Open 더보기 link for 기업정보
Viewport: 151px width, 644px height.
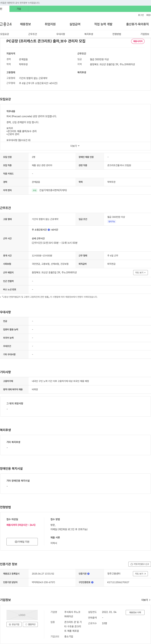pos(146,600)
